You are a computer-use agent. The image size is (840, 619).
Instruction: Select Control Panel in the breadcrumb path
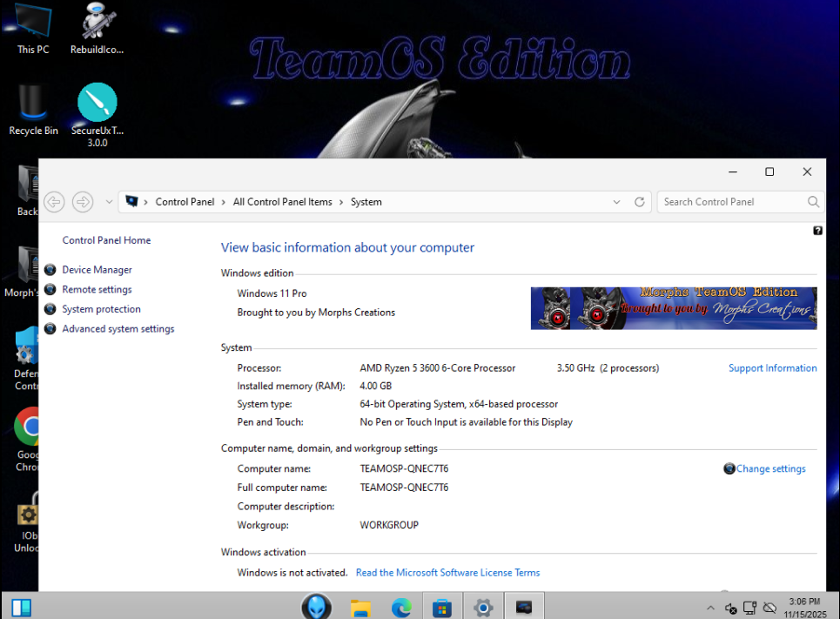coord(185,202)
